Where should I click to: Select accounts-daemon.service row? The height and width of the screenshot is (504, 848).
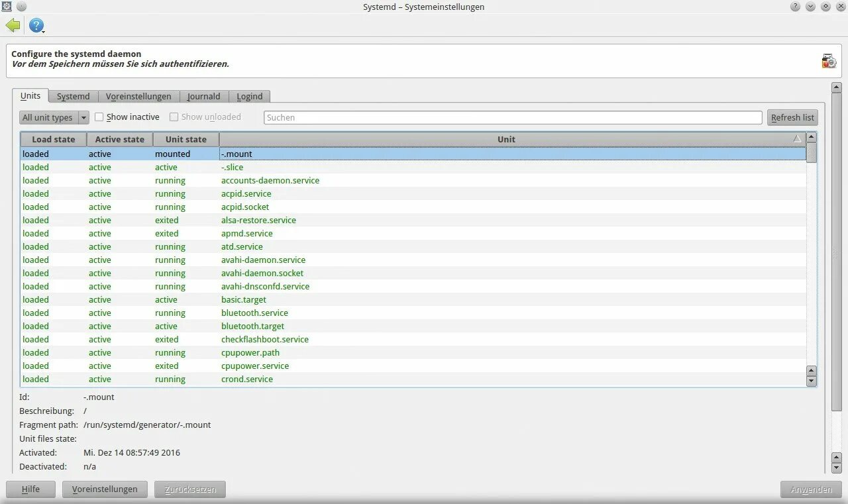tap(413, 180)
